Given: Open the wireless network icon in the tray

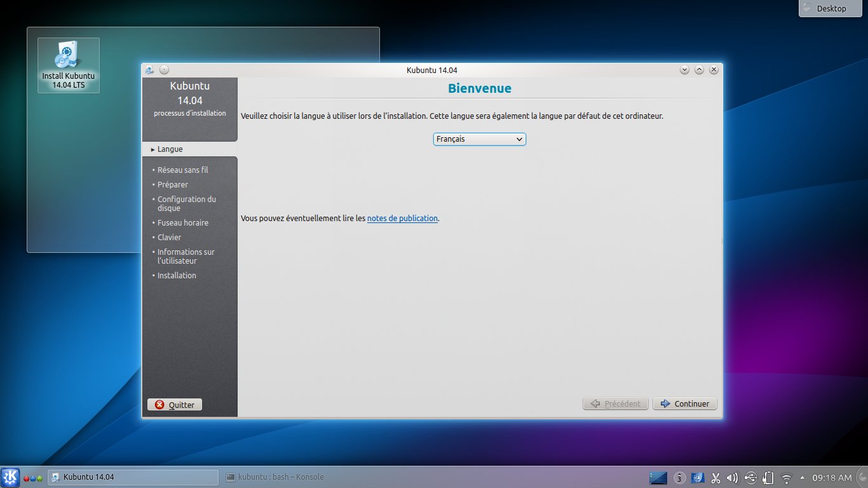Looking at the screenshot, I should point(786,478).
